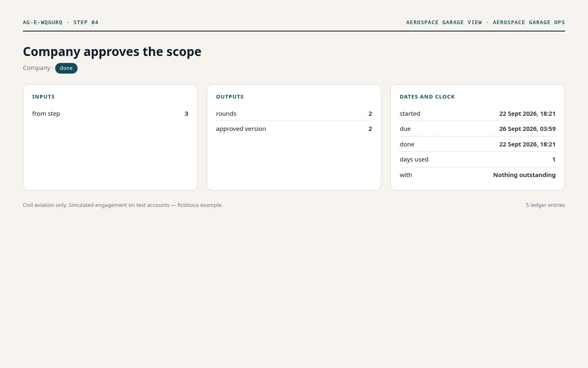
Task: Select the 'rounds' label
Action: coord(226,114)
